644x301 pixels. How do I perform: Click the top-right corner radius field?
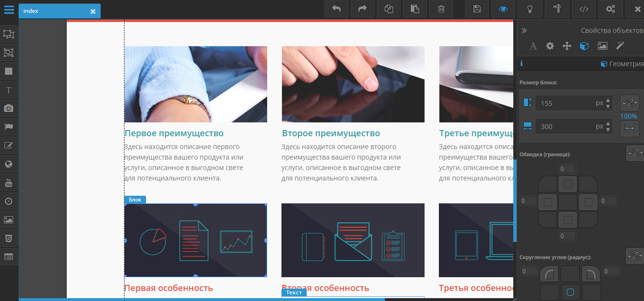[611, 271]
